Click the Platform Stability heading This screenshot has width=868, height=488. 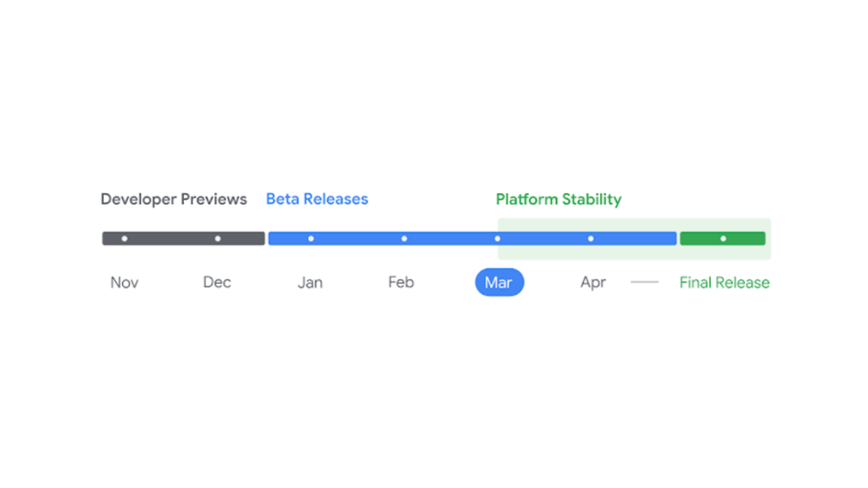tap(558, 199)
